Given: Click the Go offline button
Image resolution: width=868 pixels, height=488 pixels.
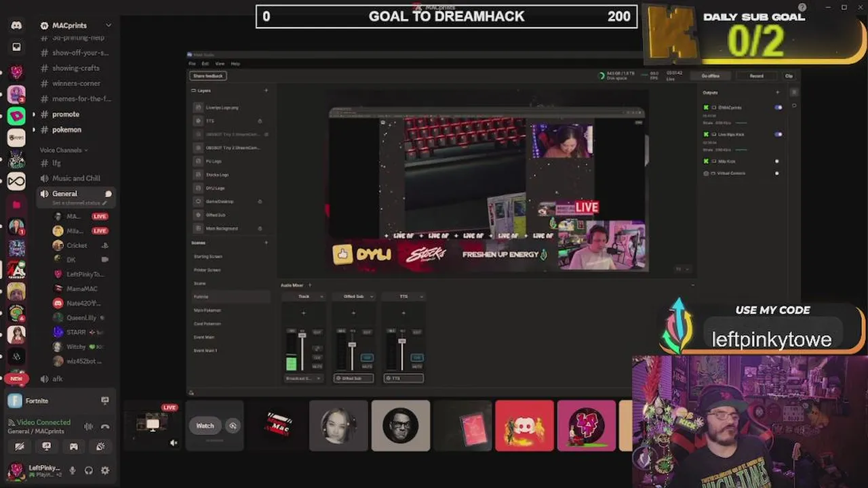Looking at the screenshot, I should (x=711, y=76).
